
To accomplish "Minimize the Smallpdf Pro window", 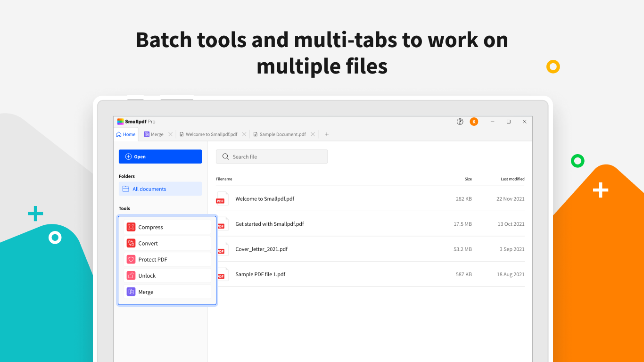I will [493, 122].
